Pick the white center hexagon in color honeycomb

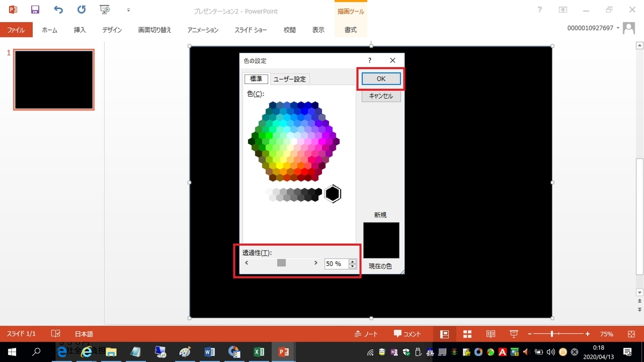(x=294, y=142)
